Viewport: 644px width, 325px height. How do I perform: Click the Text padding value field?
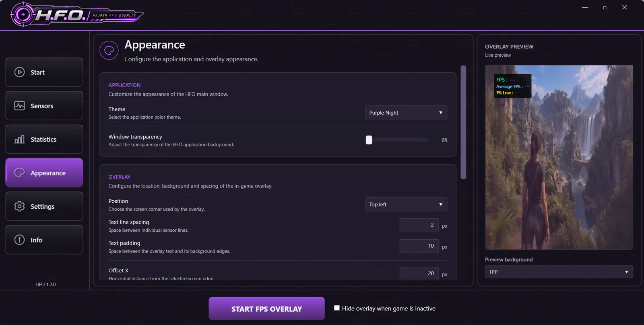[419, 246]
